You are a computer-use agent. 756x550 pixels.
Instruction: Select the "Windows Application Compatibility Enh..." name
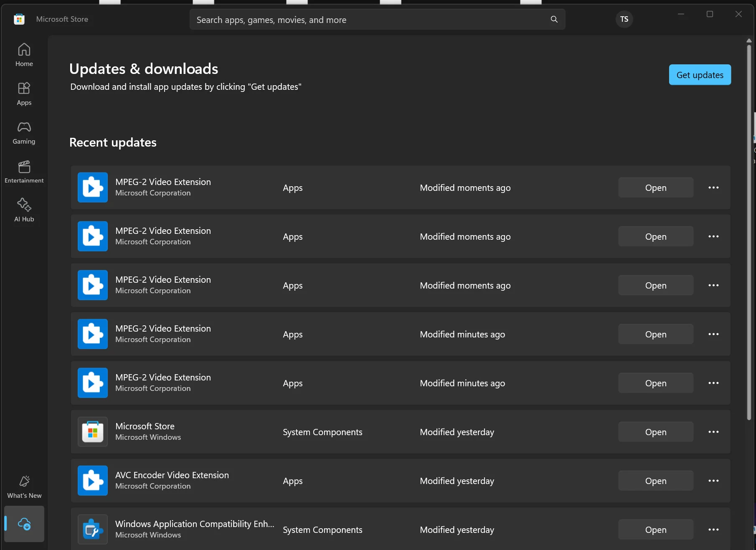click(x=195, y=524)
